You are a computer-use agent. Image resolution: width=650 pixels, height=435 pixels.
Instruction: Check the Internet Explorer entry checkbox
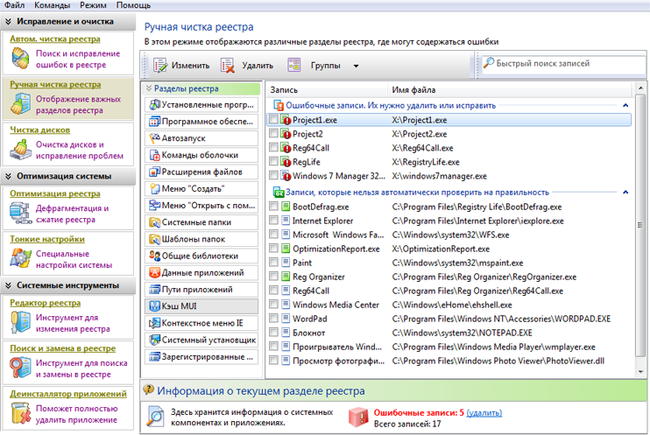pos(273,220)
